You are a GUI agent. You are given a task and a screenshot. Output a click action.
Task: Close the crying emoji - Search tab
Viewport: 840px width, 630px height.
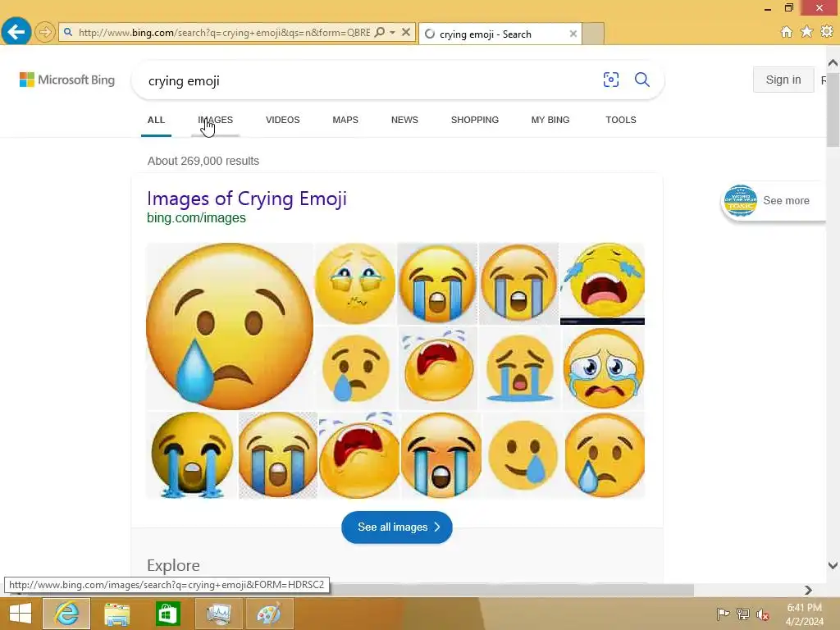tap(573, 34)
